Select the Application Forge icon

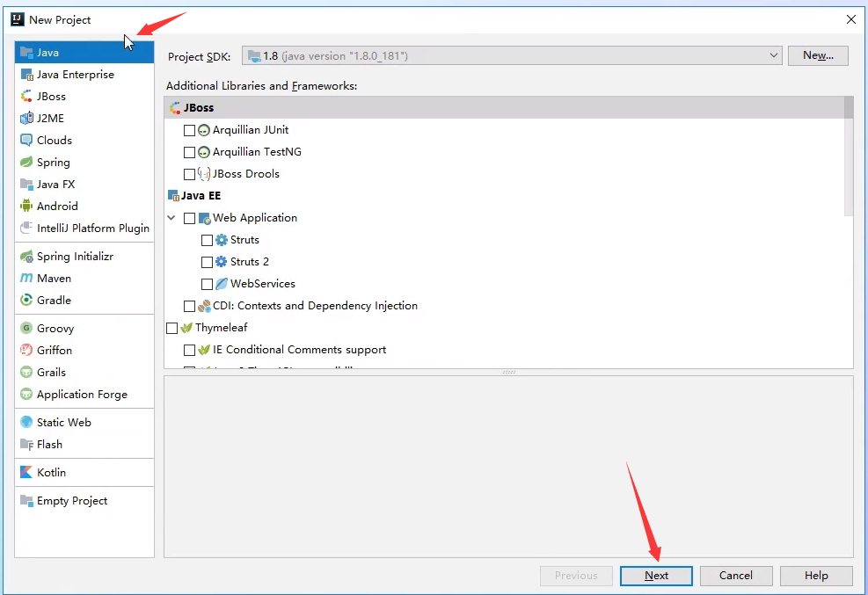(26, 395)
